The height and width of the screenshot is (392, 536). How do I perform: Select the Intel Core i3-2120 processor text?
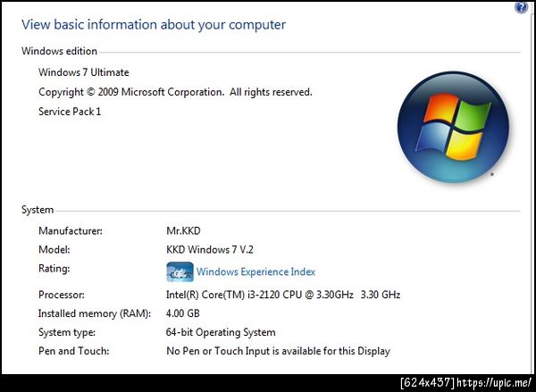(x=283, y=294)
